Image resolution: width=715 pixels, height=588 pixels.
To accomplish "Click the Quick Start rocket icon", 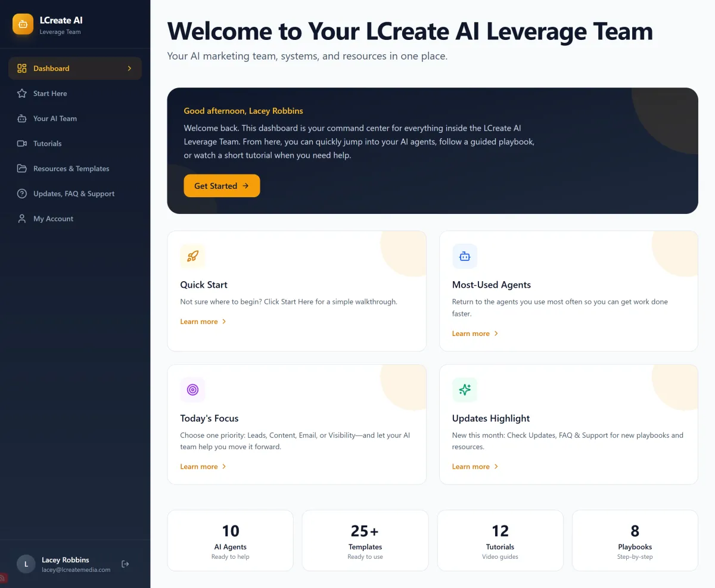I will [192, 256].
